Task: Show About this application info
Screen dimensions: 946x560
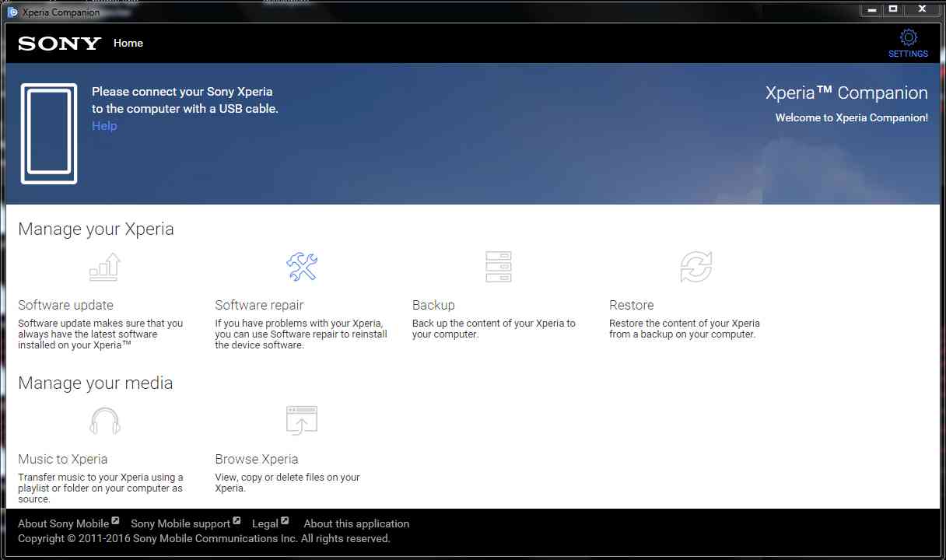Action: click(x=356, y=523)
